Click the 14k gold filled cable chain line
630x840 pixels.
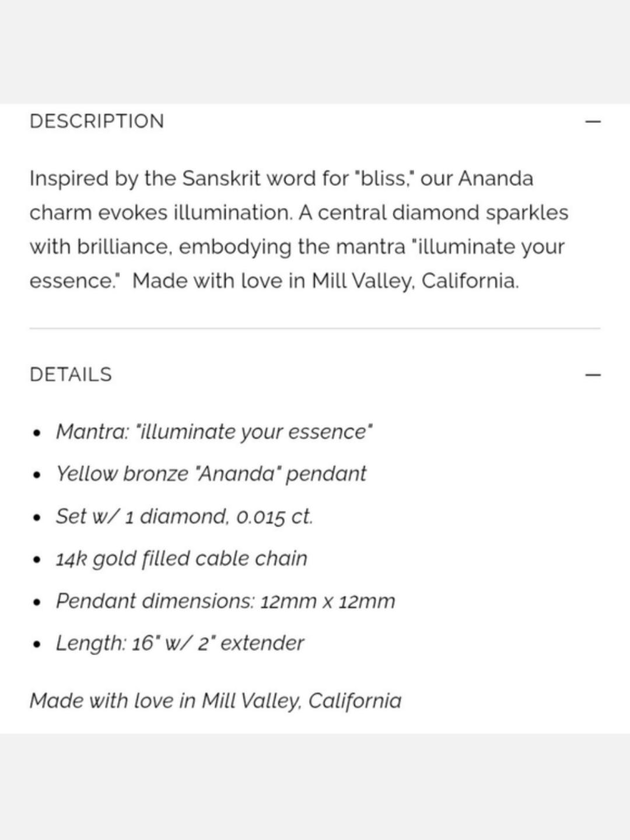181,559
